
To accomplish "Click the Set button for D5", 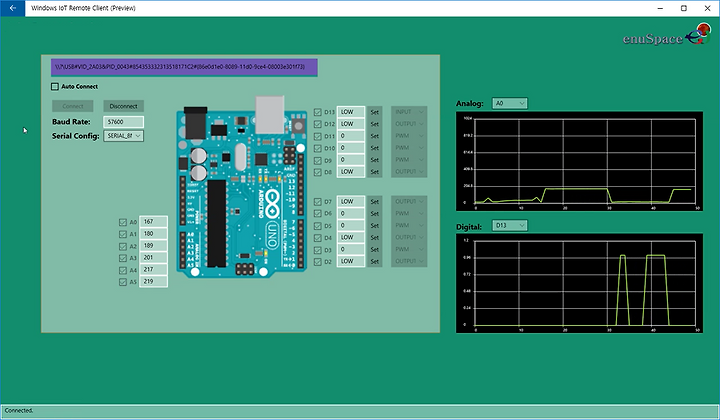I will click(x=375, y=225).
